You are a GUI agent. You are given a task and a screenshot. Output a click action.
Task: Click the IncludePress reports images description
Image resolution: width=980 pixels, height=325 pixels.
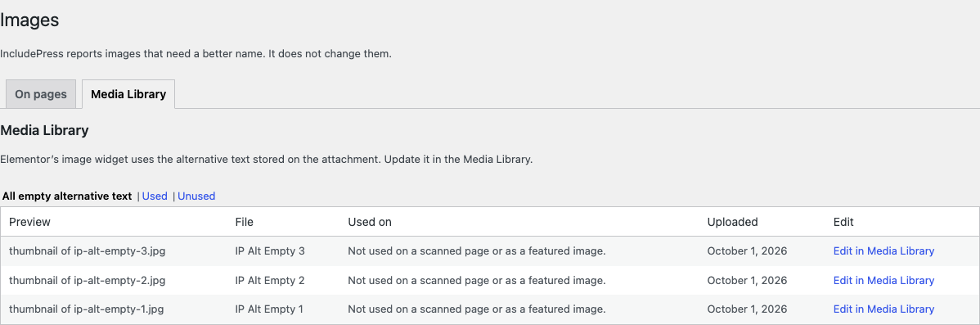pos(196,54)
